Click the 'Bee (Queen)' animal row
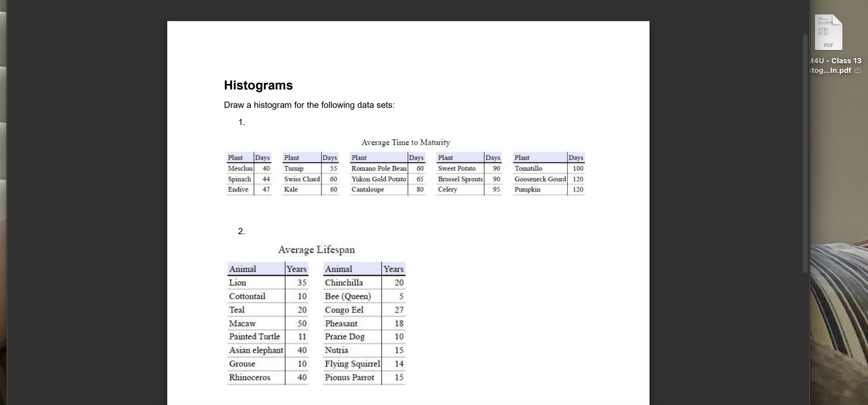 tap(364, 296)
